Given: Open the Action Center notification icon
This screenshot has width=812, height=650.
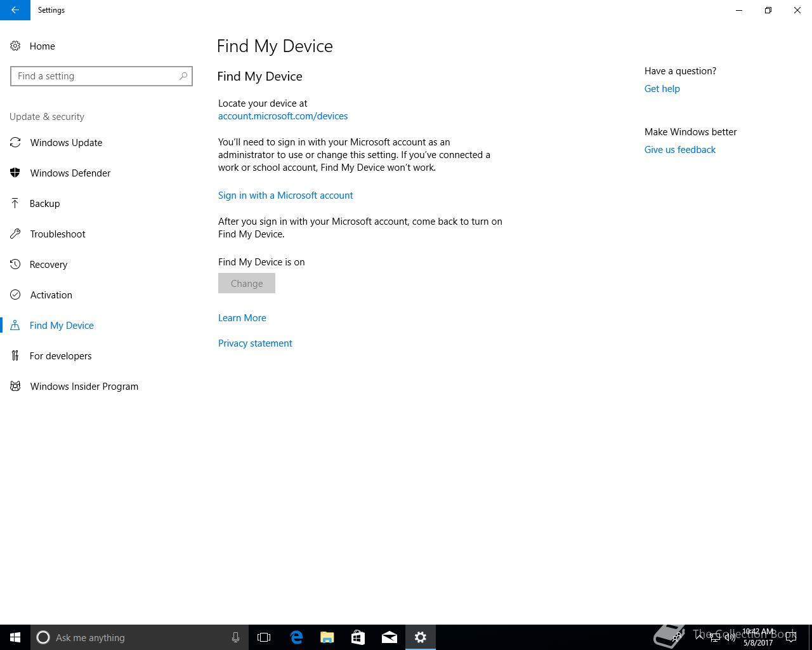Looking at the screenshot, I should (791, 637).
